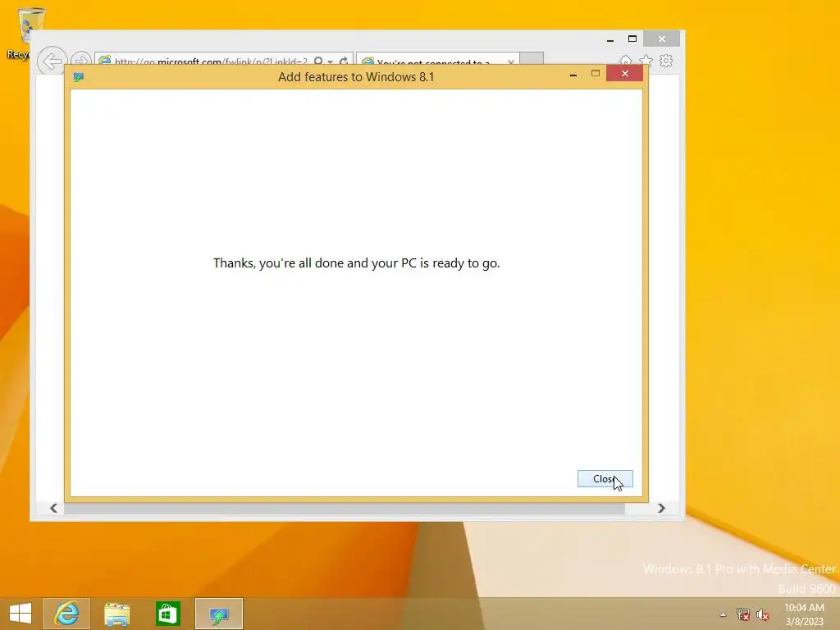This screenshot has width=840, height=630.
Task: Close the Add features to Windows 8.1 window
Action: [624, 73]
